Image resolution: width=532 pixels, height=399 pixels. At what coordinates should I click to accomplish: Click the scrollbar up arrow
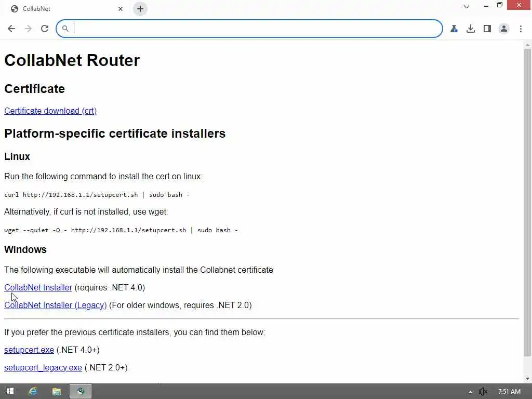pos(527,45)
